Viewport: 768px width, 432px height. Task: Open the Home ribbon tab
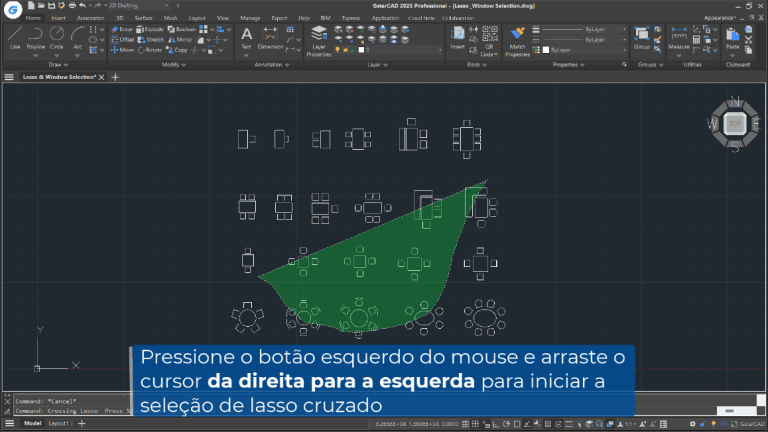point(33,18)
